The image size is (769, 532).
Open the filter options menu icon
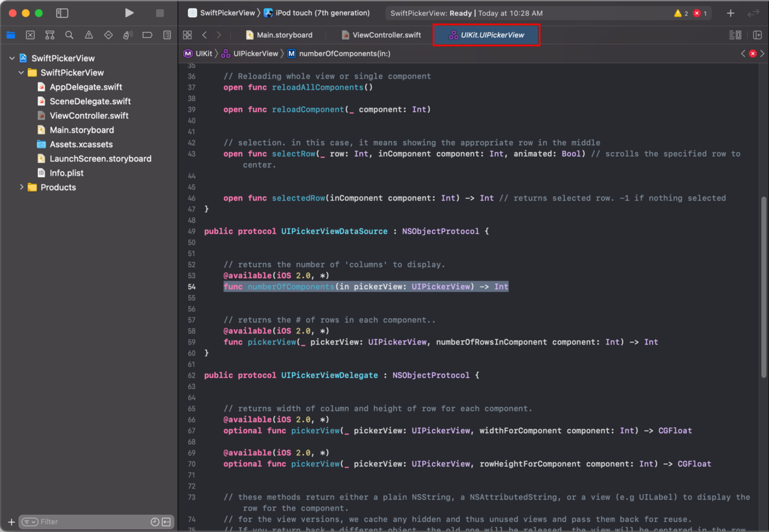point(29,522)
